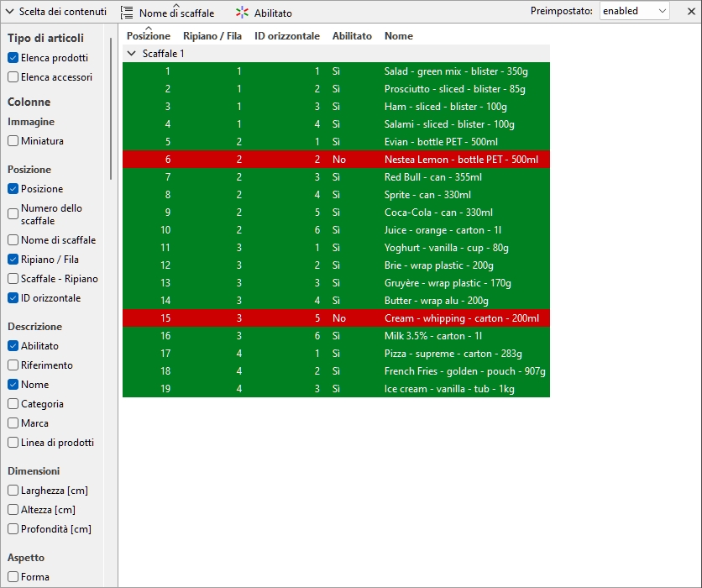Image resolution: width=702 pixels, height=588 pixels.
Task: Enable Altezza [cm] checkbox
Action: (13, 510)
